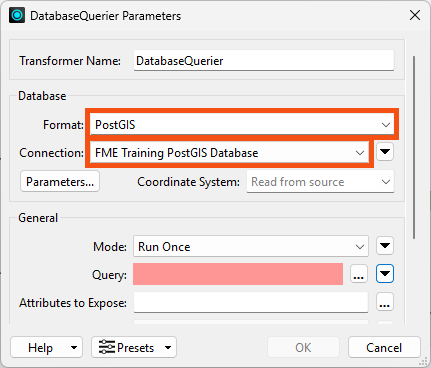The width and height of the screenshot is (431, 368).
Task: Click into the red Query field
Action: click(238, 274)
